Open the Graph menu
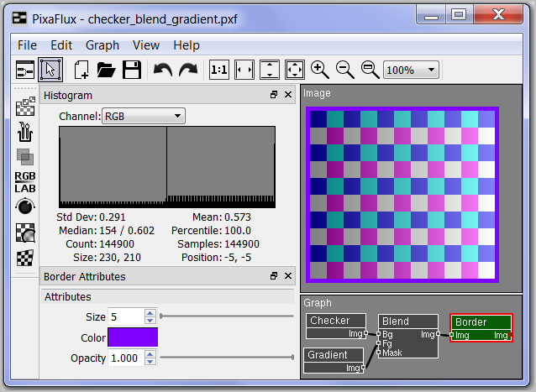Image resolution: width=536 pixels, height=392 pixels. point(102,45)
